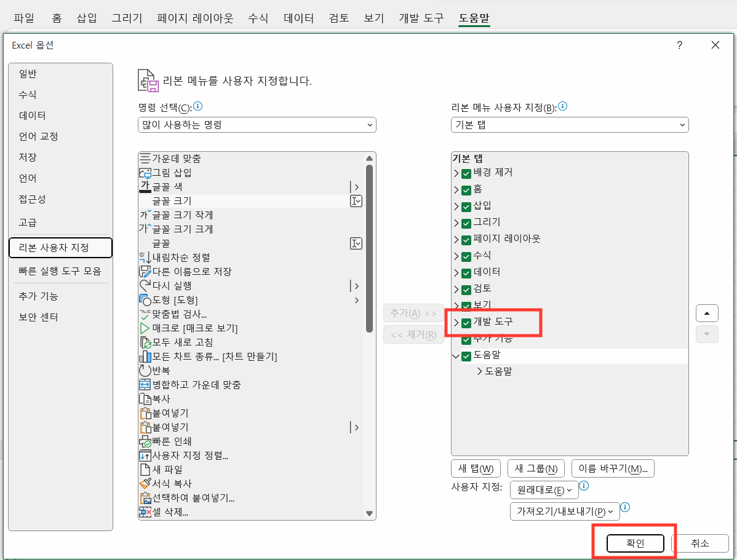Toggle the 검토 tab checkbox
This screenshot has width=737, height=560.
tap(466, 290)
